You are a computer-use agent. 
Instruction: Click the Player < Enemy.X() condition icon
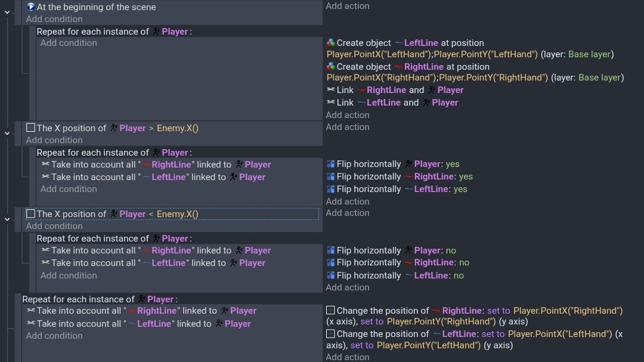[x=31, y=214]
